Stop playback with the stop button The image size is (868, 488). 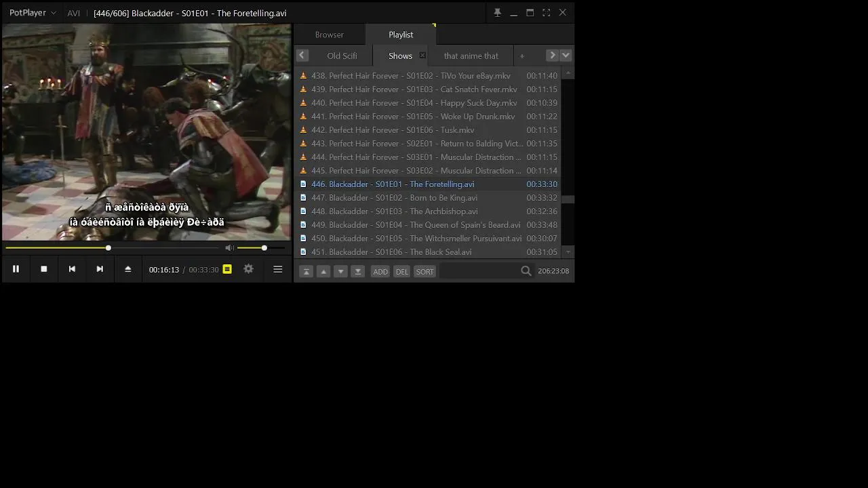pos(44,269)
